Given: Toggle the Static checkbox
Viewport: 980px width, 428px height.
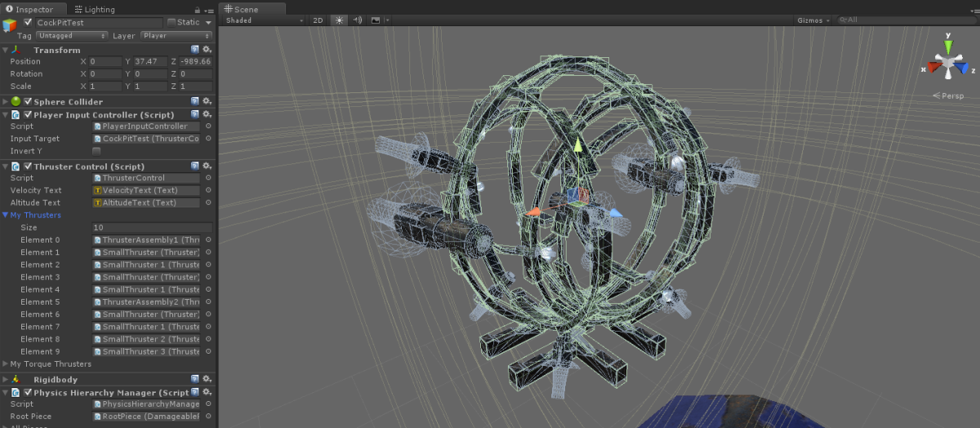Looking at the screenshot, I should [171, 23].
